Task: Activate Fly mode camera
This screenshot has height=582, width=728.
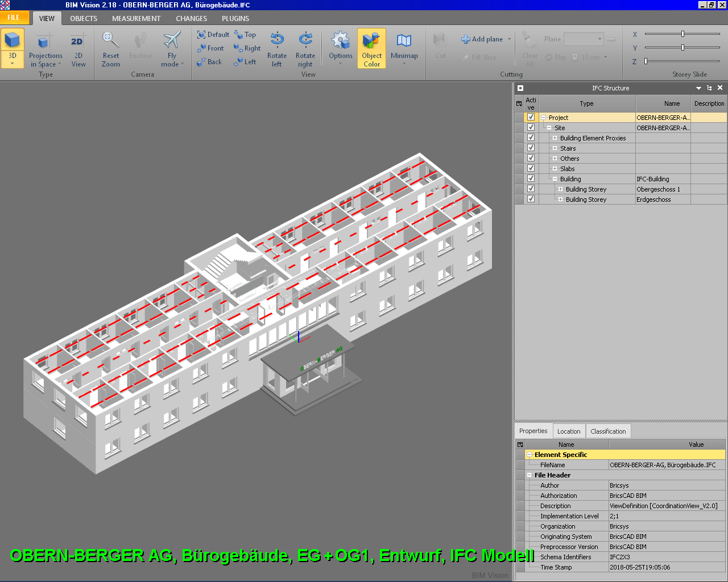Action: (x=172, y=48)
